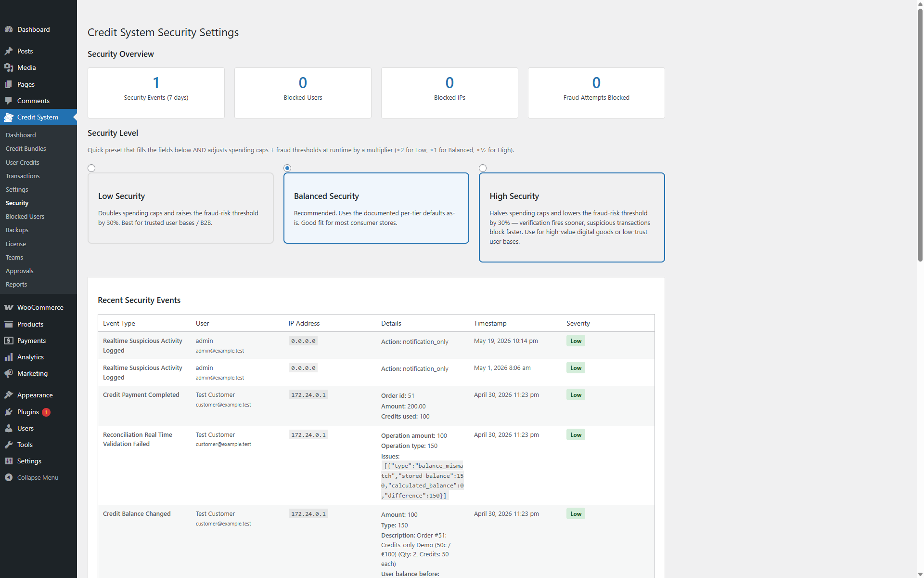Click the balance_mismatch JSON issues block
The width and height of the screenshot is (924, 578).
pos(423,480)
